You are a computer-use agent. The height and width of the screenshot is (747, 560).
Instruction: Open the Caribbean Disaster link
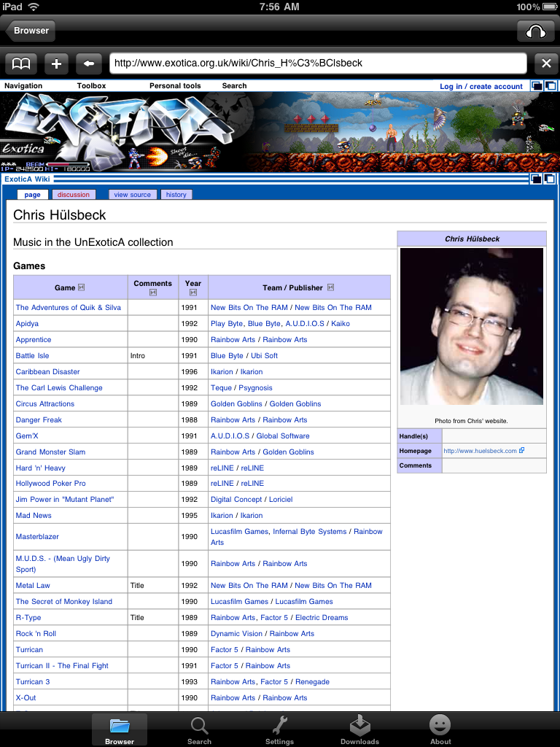(x=47, y=371)
